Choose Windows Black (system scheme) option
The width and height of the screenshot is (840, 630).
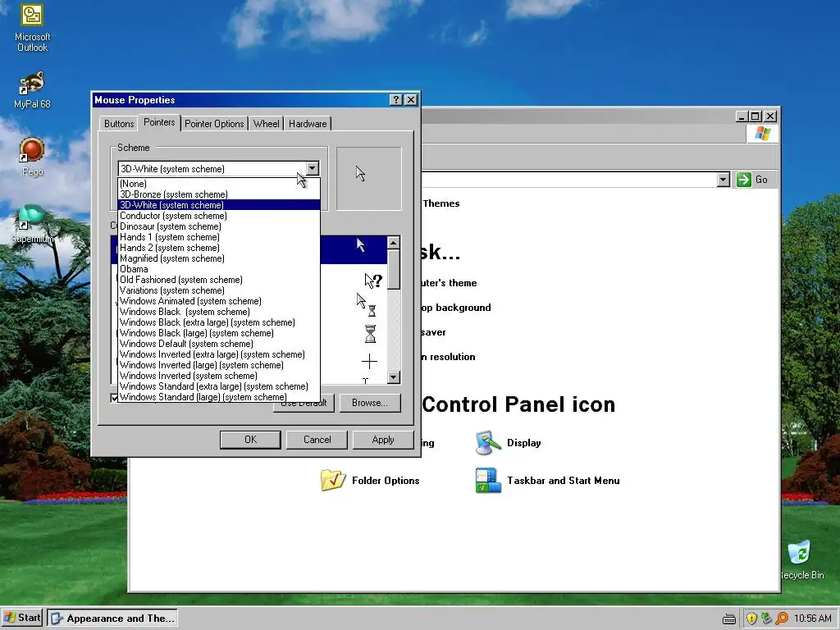(x=218, y=312)
